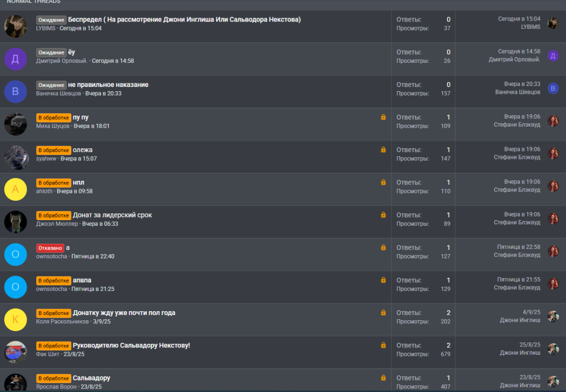The width and height of the screenshot is (566, 392).
Task: Open the thread titled Сальвадору
Action: coord(91,378)
